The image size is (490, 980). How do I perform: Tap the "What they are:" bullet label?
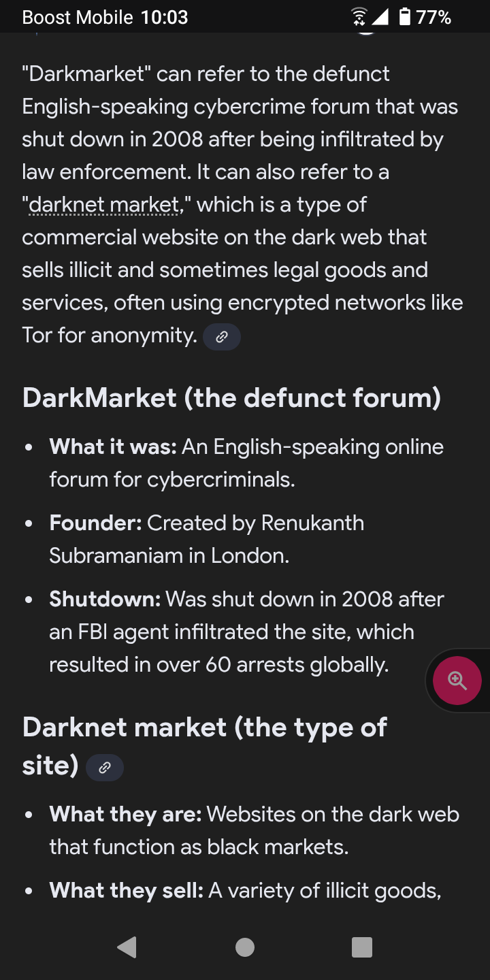pos(125,815)
